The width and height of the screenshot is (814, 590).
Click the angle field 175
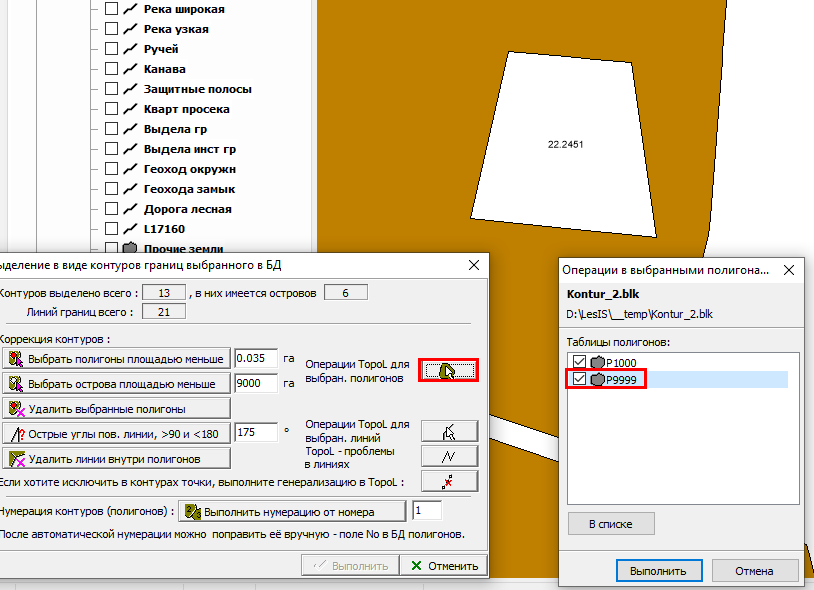tap(256, 433)
